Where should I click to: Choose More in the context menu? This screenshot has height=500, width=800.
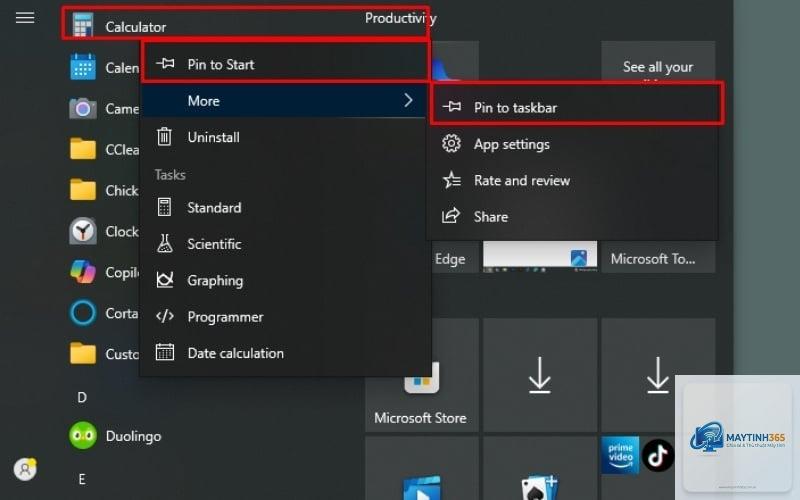284,101
